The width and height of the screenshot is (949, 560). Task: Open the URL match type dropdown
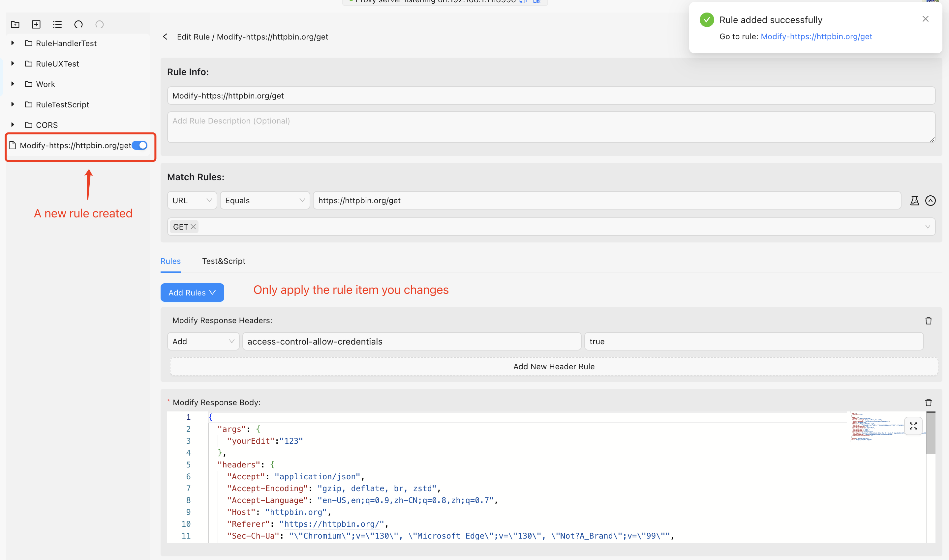192,200
